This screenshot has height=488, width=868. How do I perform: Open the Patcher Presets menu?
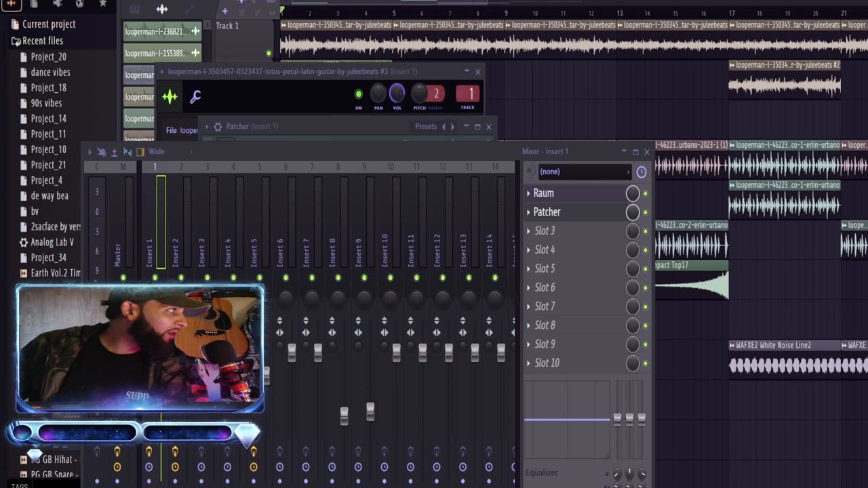tap(426, 127)
